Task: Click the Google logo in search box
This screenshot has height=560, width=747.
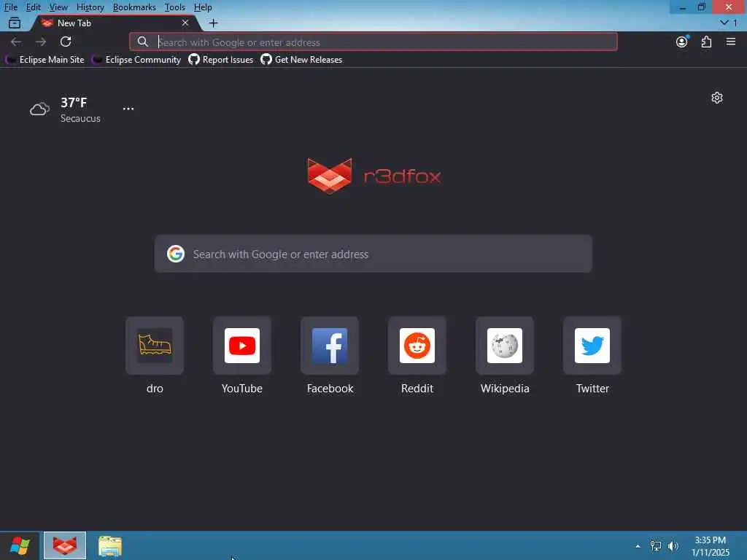Action: pos(176,254)
